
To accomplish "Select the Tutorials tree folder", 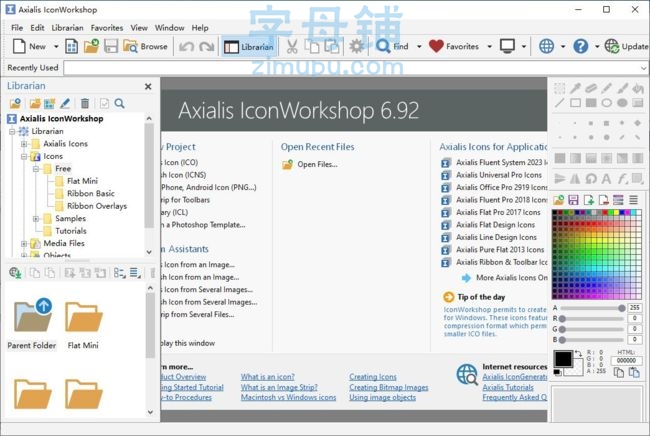I will (x=70, y=231).
